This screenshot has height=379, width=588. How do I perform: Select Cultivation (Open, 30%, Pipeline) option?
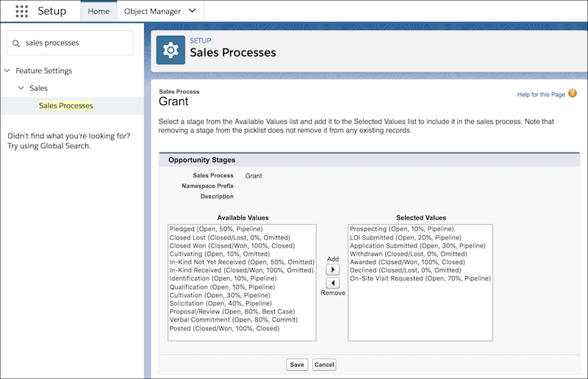pos(220,295)
